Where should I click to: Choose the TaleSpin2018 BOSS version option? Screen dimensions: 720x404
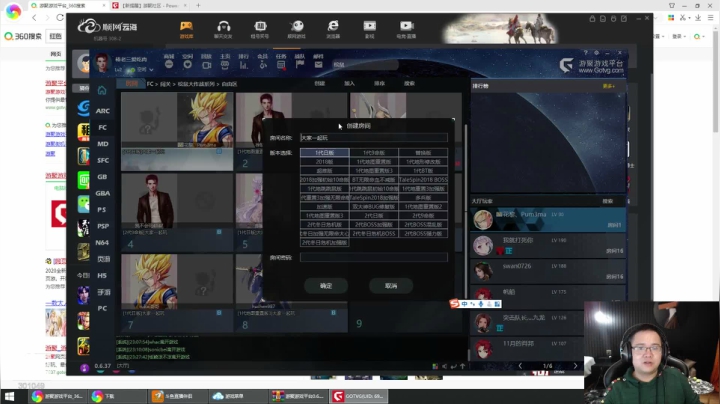pos(423,180)
